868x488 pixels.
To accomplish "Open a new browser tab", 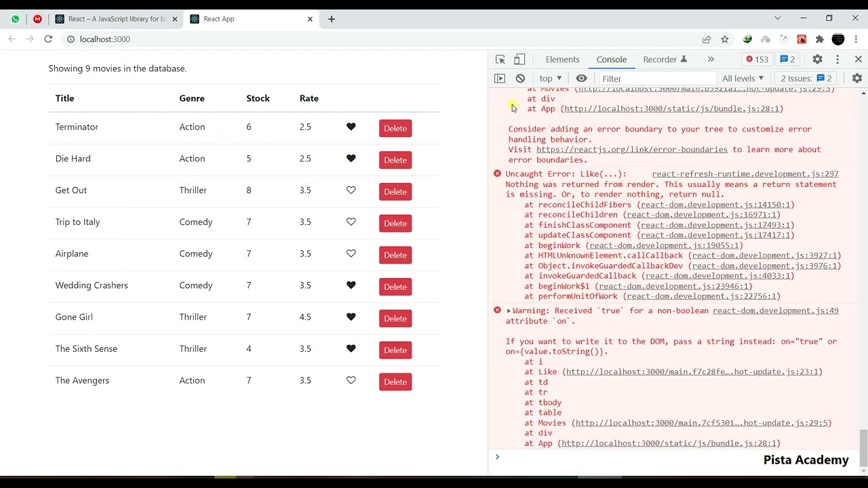I will point(332,19).
